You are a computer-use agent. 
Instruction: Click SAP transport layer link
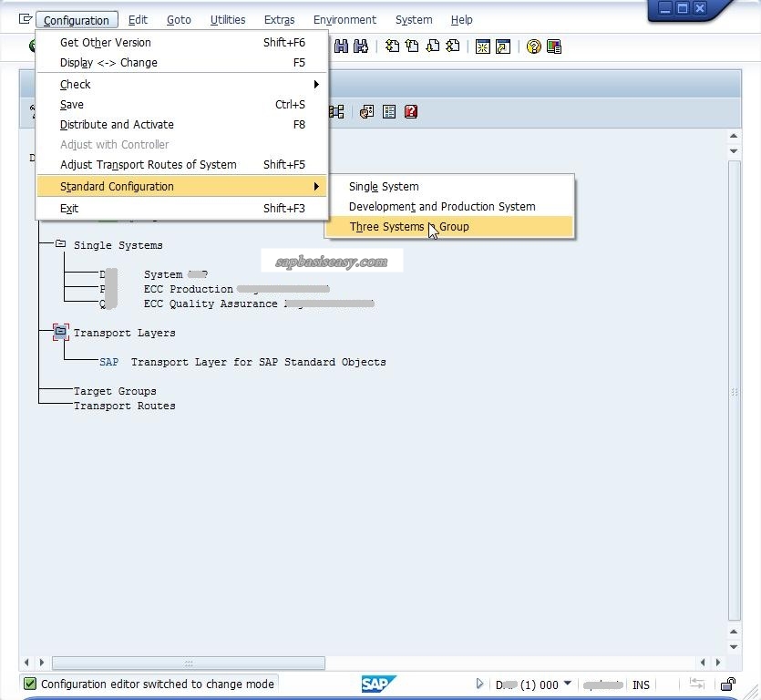(108, 362)
